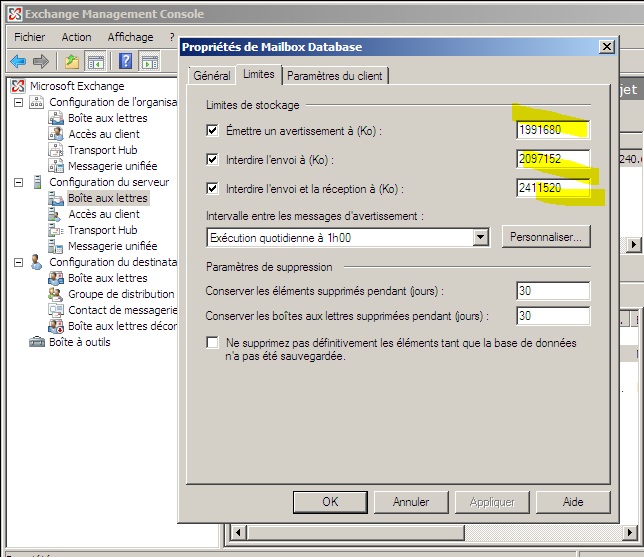Select Contact de messagerie tree item
The width and height of the screenshot is (644, 557).
pyautogui.click(x=122, y=310)
